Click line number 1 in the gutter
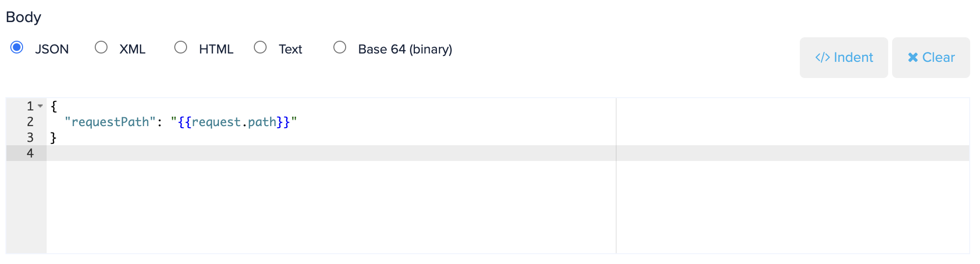The height and width of the screenshot is (264, 980). coord(30,106)
